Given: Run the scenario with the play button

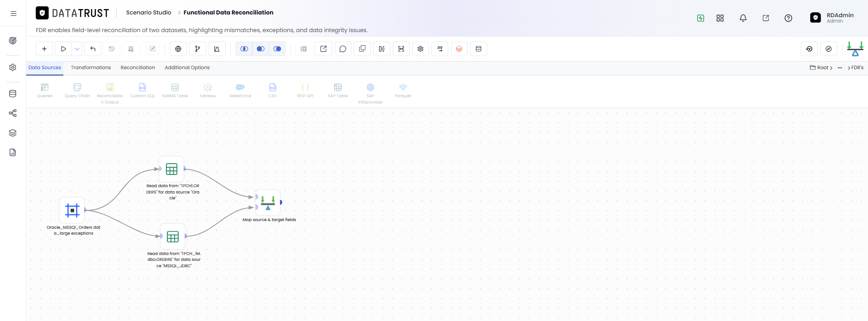Looking at the screenshot, I should point(63,49).
